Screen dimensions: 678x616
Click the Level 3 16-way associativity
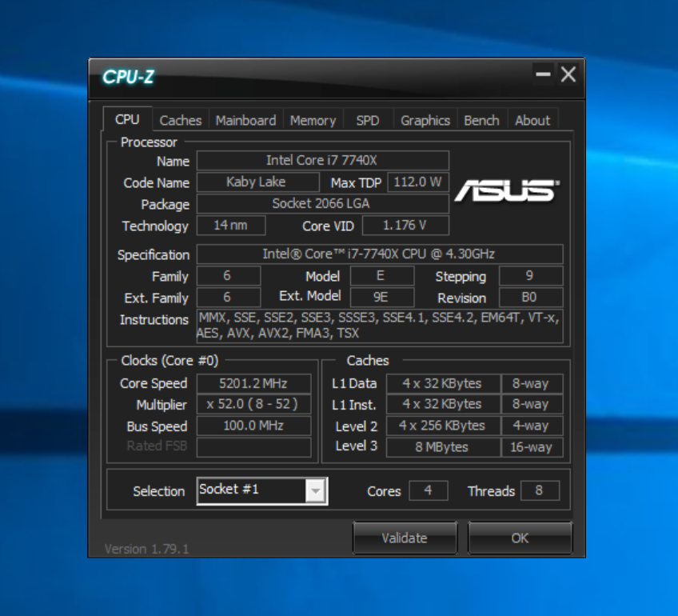point(532,447)
